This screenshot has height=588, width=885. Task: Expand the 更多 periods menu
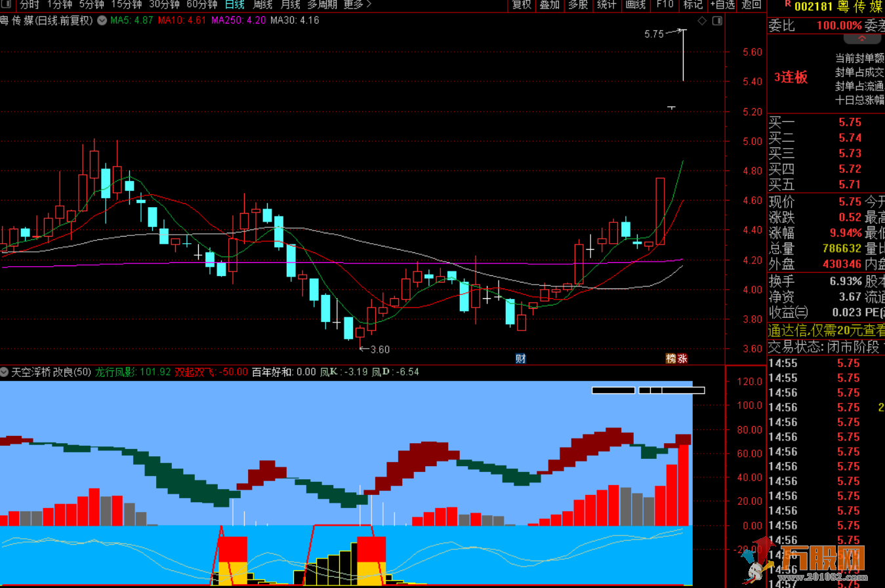[358, 5]
